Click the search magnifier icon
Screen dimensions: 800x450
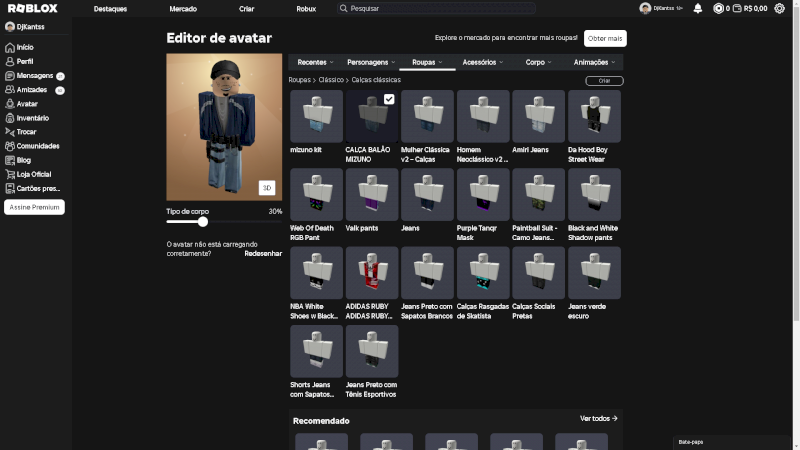[x=343, y=8]
